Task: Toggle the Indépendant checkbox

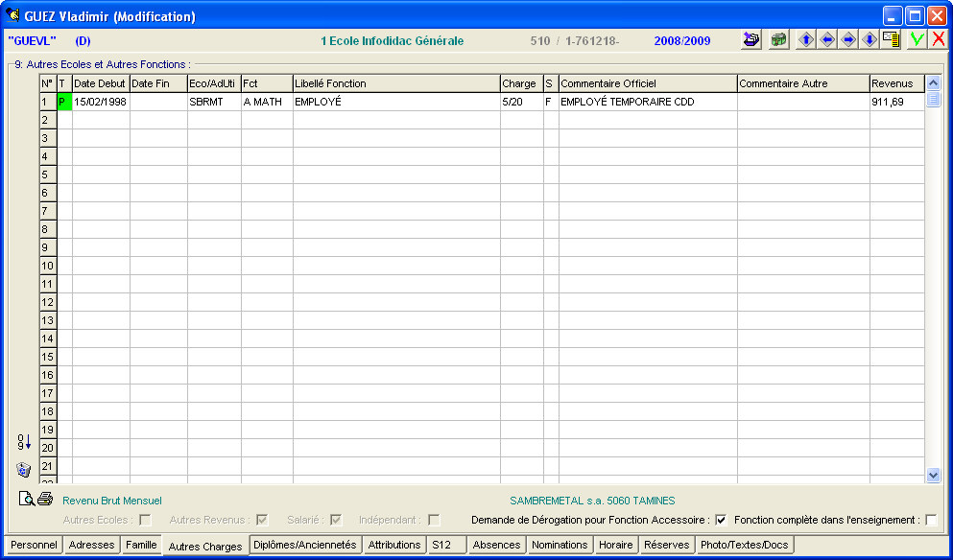Action: 434,520
